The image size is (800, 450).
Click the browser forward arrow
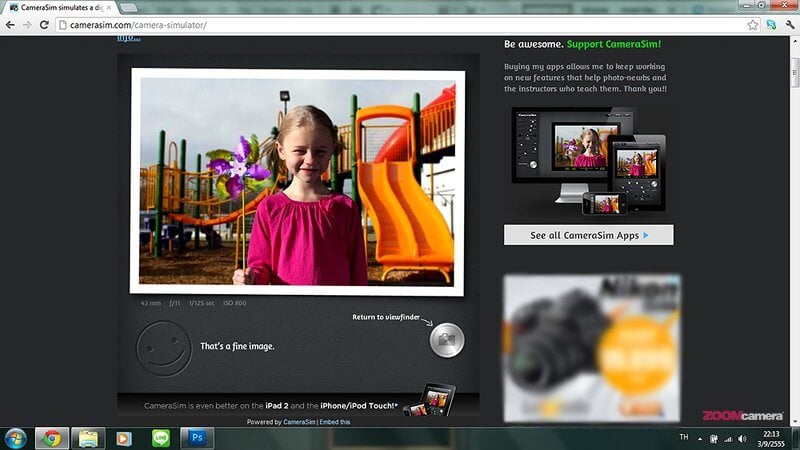(27, 24)
